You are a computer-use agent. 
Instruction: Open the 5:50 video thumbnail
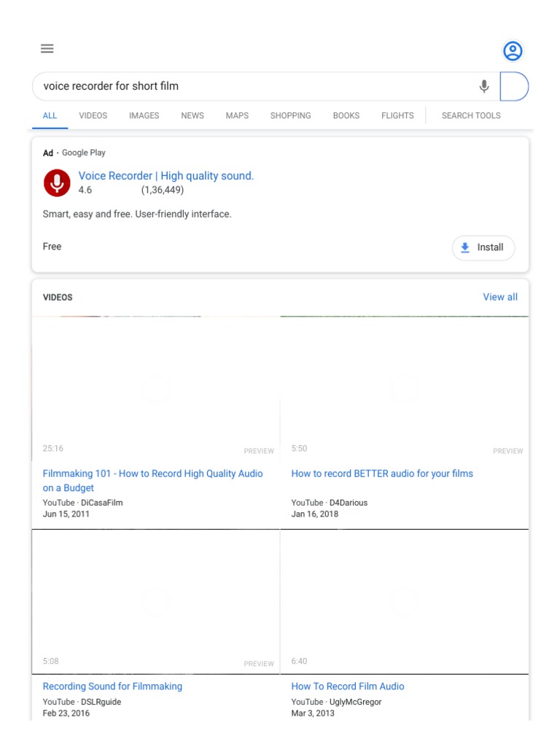[x=404, y=388]
